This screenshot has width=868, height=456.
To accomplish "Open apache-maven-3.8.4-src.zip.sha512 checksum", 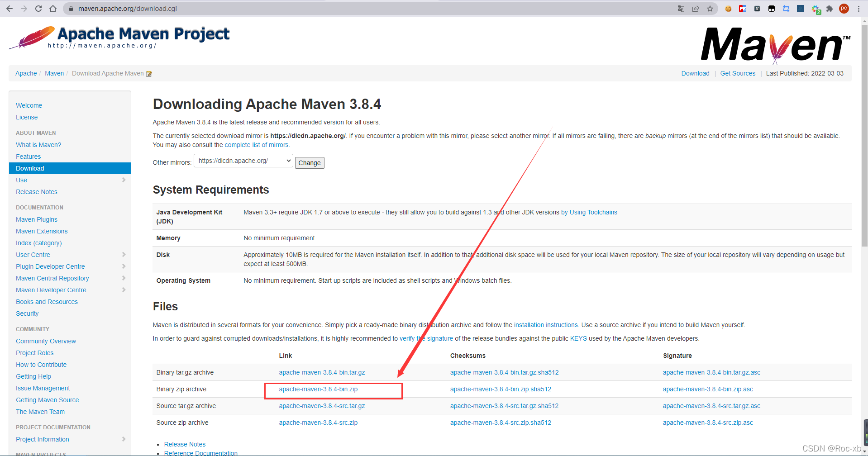I will click(501, 423).
